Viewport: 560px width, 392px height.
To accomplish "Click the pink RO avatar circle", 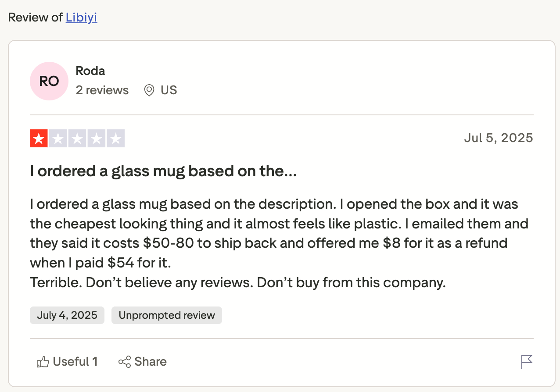I will pyautogui.click(x=49, y=81).
